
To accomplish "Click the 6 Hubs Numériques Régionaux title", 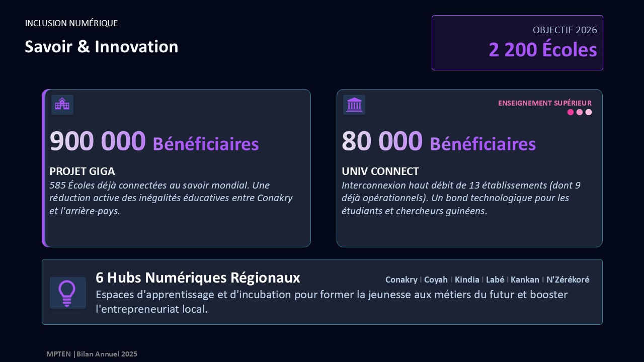I will click(198, 278).
